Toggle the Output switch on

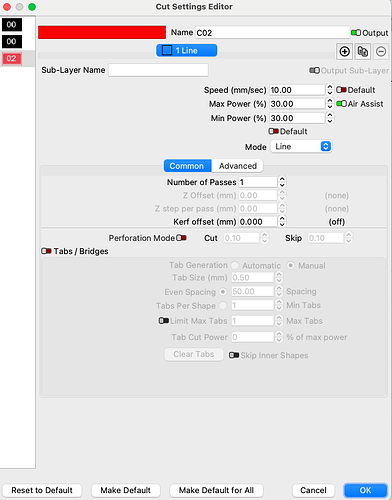356,33
